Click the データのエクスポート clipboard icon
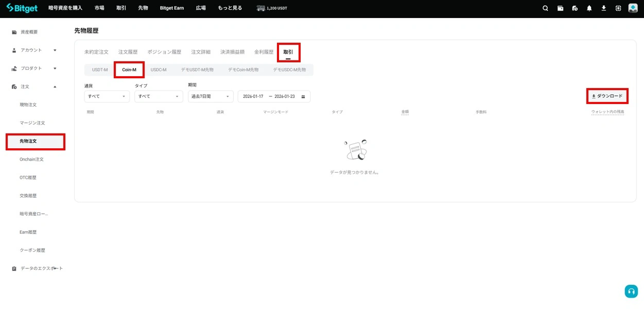Screen dimensions: 644x309 [14, 268]
